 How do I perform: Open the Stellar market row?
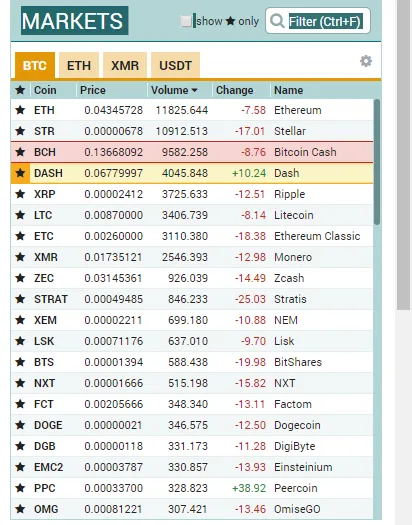[x=192, y=131]
